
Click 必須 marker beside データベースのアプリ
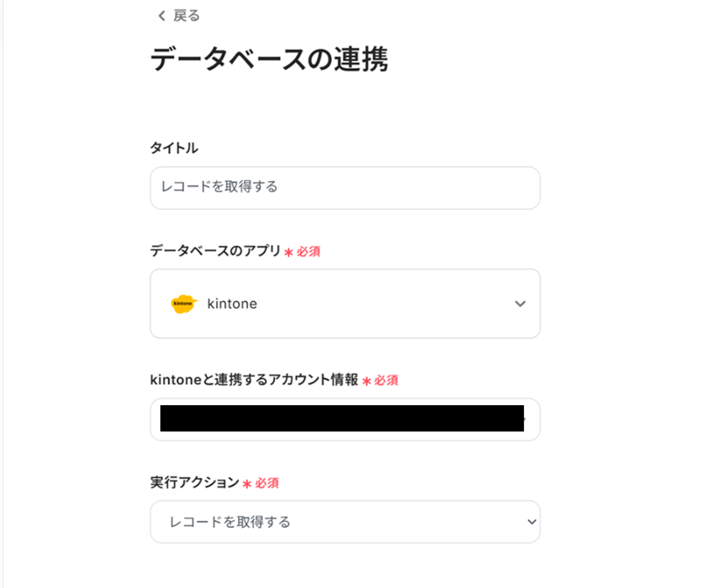(x=308, y=252)
